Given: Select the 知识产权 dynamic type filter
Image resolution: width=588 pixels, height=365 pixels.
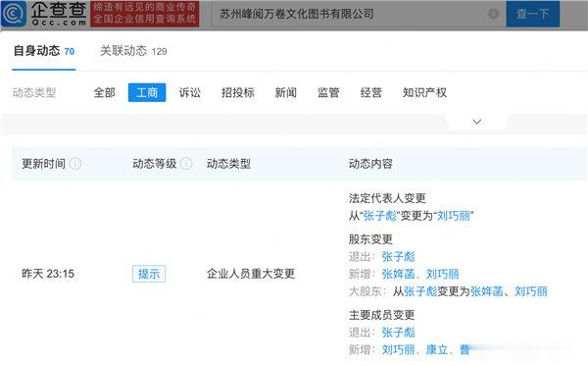Looking at the screenshot, I should [x=425, y=92].
